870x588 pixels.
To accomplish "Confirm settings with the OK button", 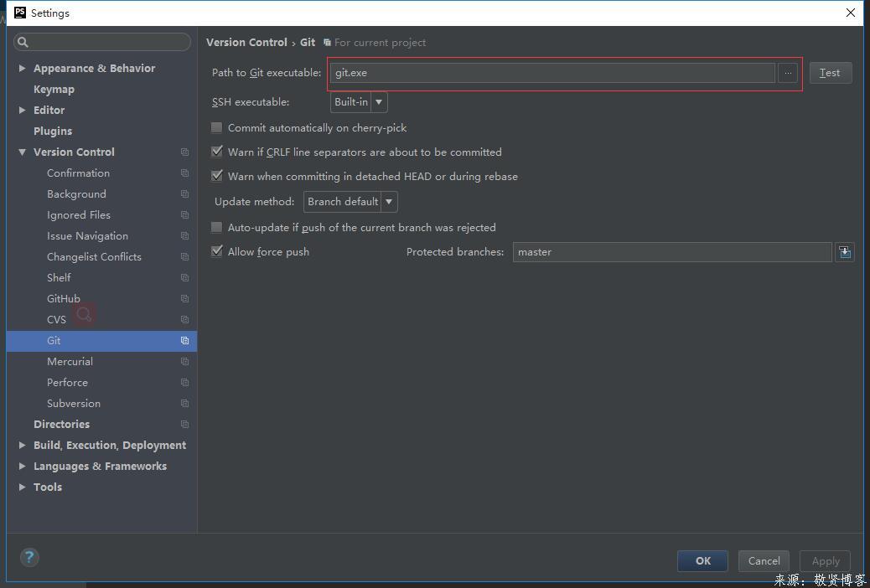I will [702, 561].
